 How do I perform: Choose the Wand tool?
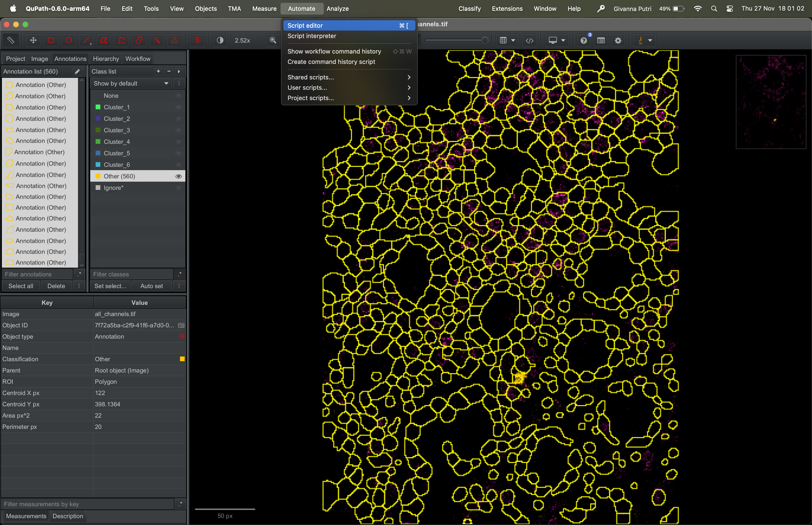[157, 40]
